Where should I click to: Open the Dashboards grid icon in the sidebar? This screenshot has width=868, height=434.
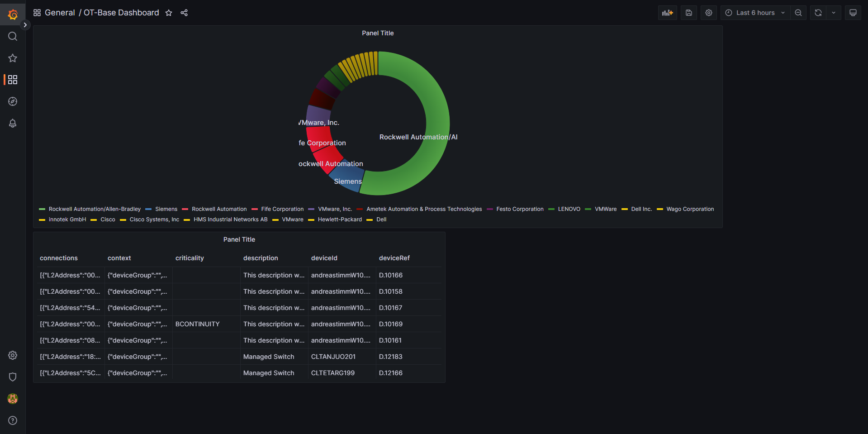pos(13,80)
